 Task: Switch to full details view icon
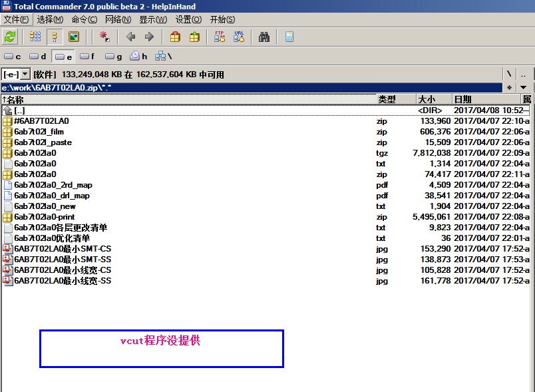point(55,37)
